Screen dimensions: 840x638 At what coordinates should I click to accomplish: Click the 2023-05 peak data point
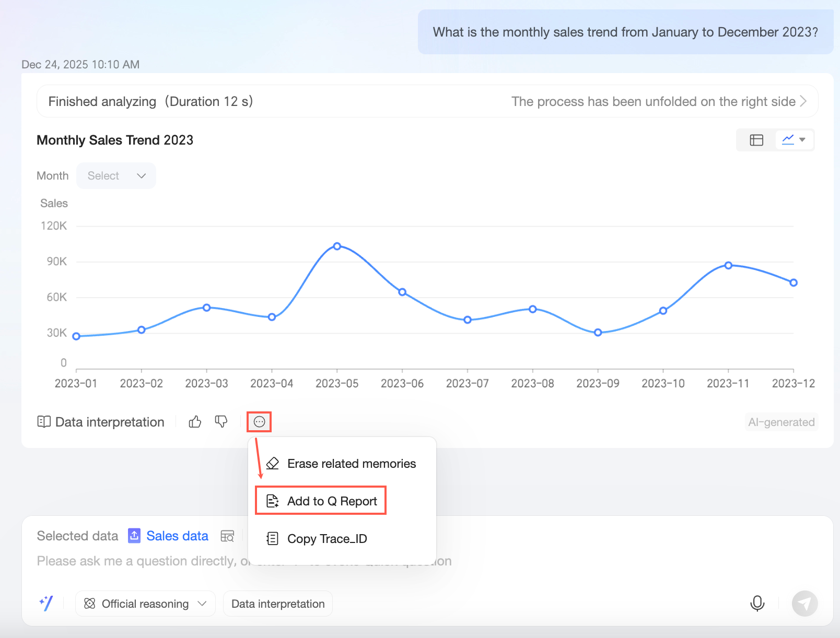(x=337, y=246)
